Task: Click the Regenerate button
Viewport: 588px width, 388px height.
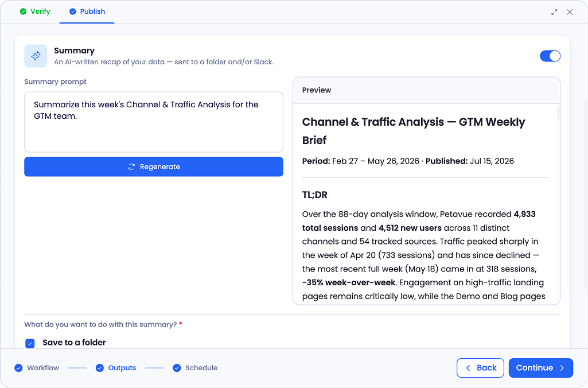Action: coord(154,166)
